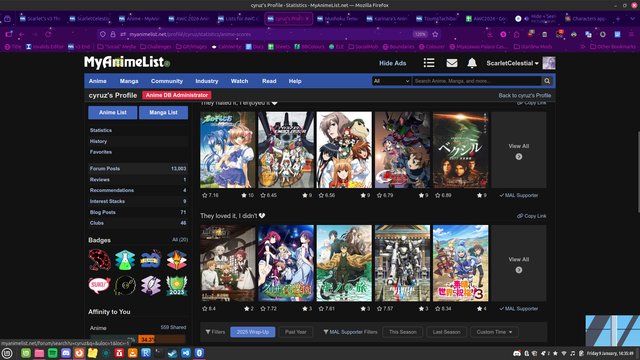
Task: Open the red polka-dot badge
Action: tap(100, 260)
